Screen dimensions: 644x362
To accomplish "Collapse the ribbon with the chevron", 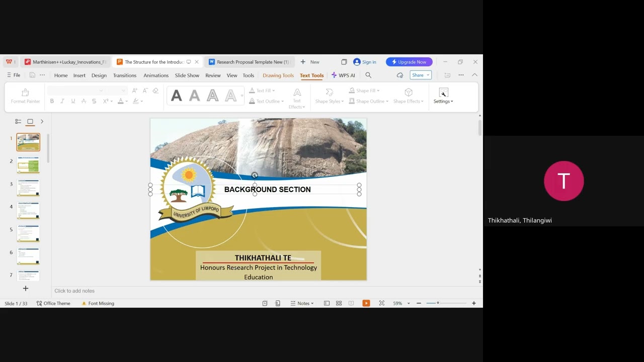I will tap(474, 75).
